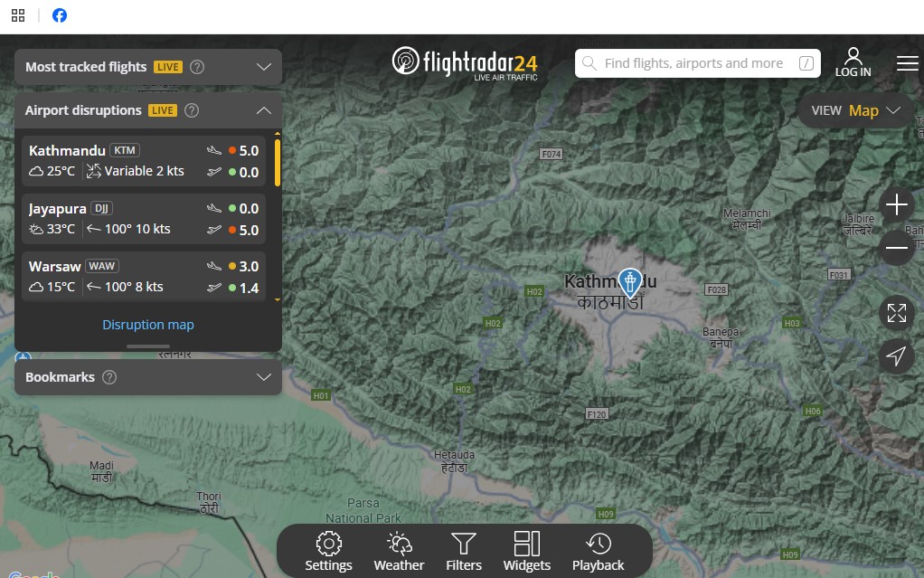Open the Filters funnel tool

[464, 552]
